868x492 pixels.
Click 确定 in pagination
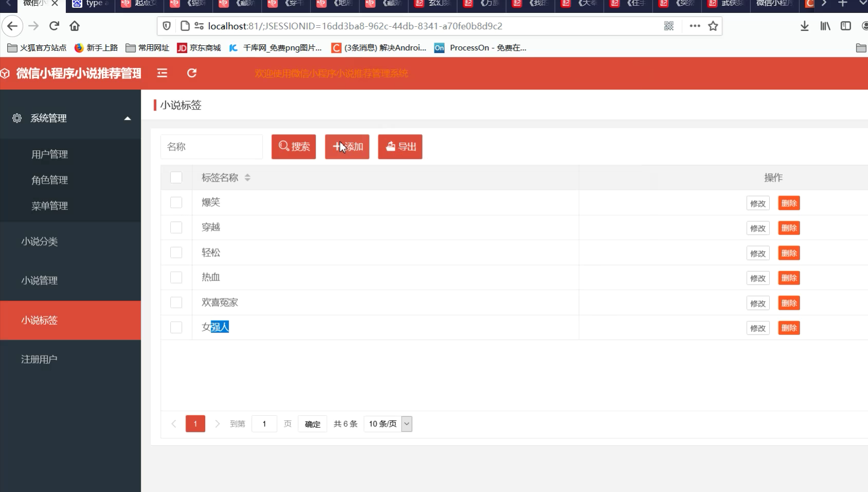313,424
